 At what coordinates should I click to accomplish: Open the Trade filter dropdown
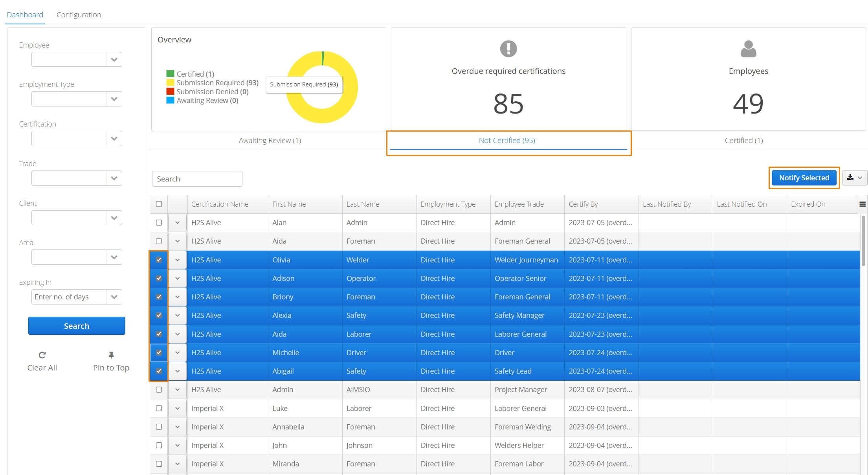coord(114,178)
